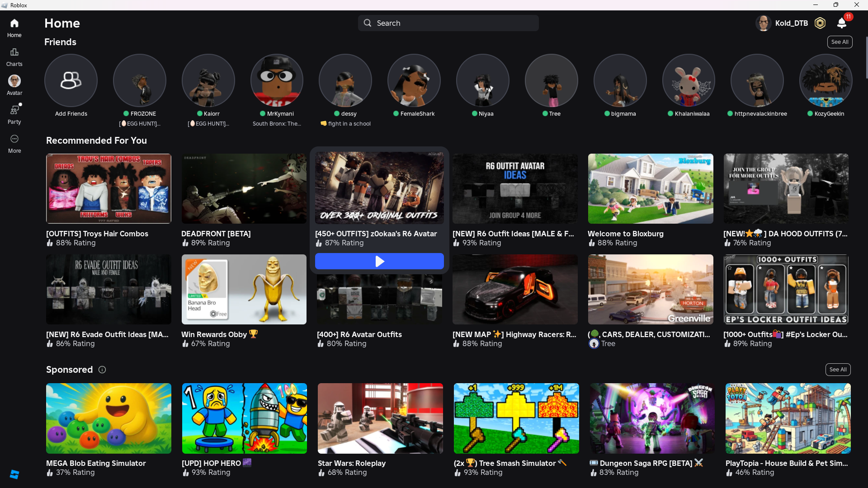The image size is (868, 488).
Task: Open the Robux balance icon
Action: point(820,23)
